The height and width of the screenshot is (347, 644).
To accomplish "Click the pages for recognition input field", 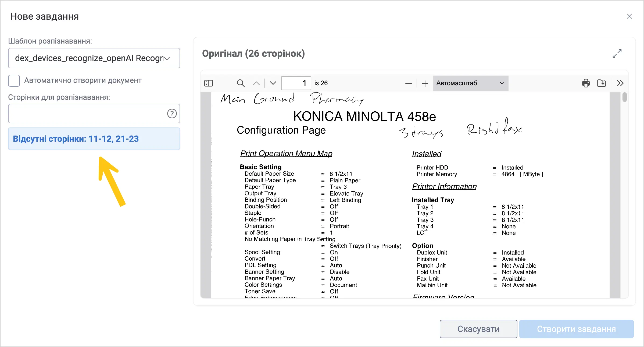I will coord(94,114).
